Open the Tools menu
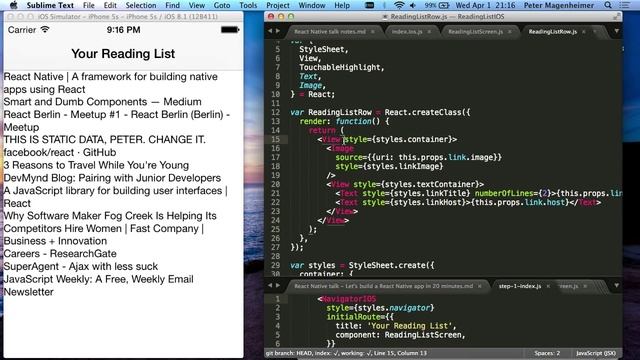The width and height of the screenshot is (640, 360). click(248, 5)
